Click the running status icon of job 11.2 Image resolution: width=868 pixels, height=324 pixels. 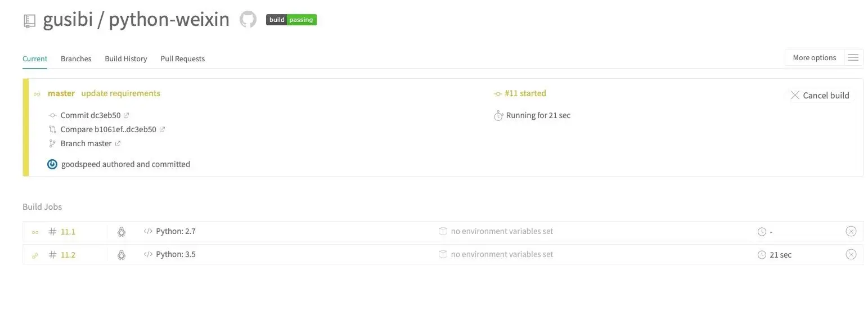point(35,255)
